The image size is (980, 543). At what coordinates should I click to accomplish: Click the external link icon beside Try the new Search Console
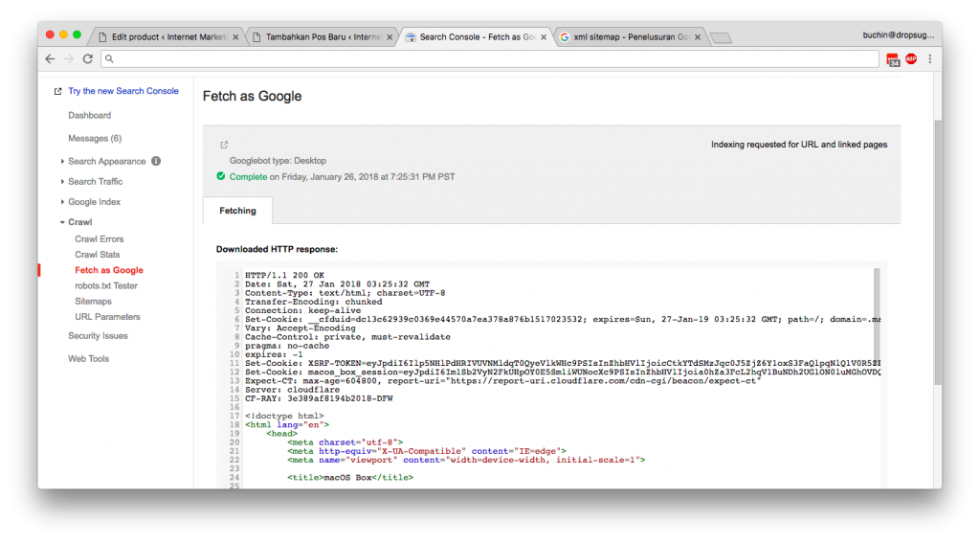(x=57, y=91)
